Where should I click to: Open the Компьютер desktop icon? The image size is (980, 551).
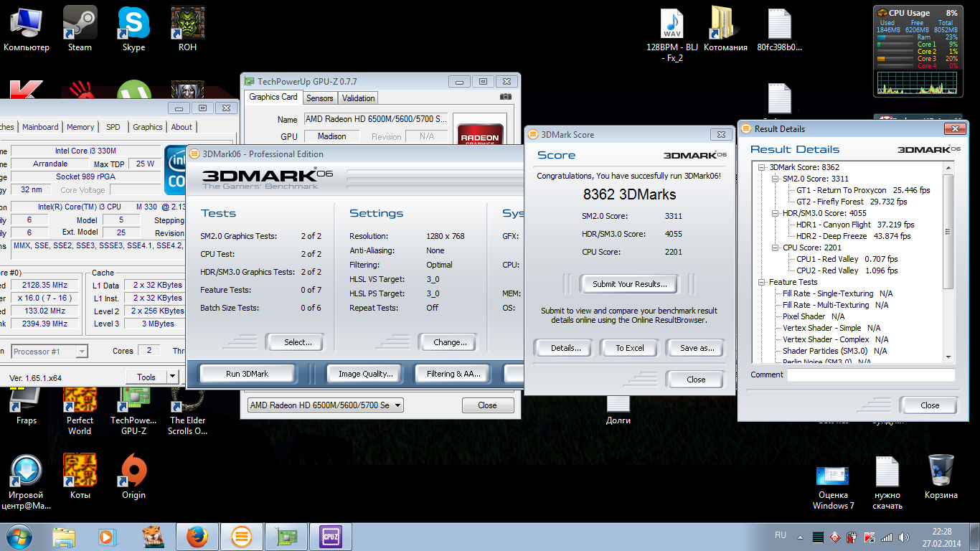pos(27,29)
